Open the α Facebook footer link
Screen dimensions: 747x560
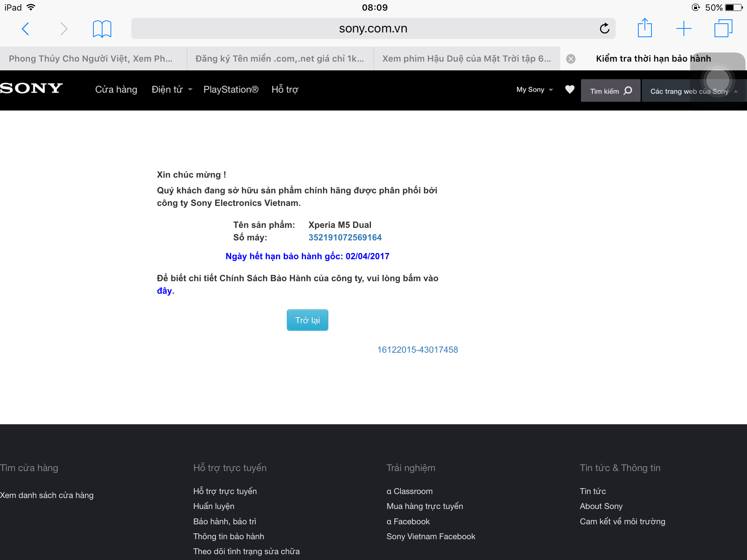(408, 521)
